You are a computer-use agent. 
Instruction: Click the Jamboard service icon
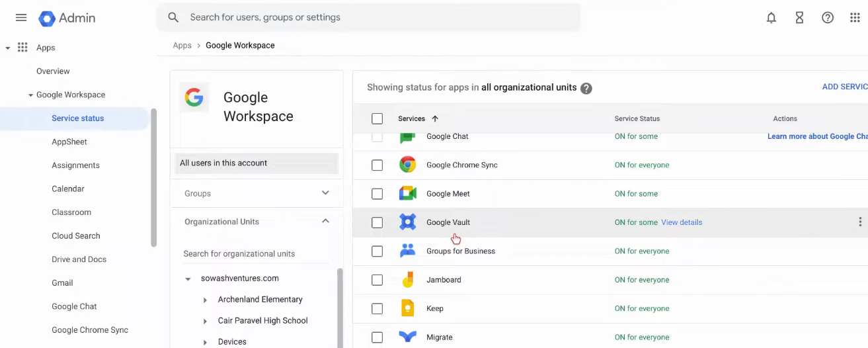pyautogui.click(x=408, y=280)
